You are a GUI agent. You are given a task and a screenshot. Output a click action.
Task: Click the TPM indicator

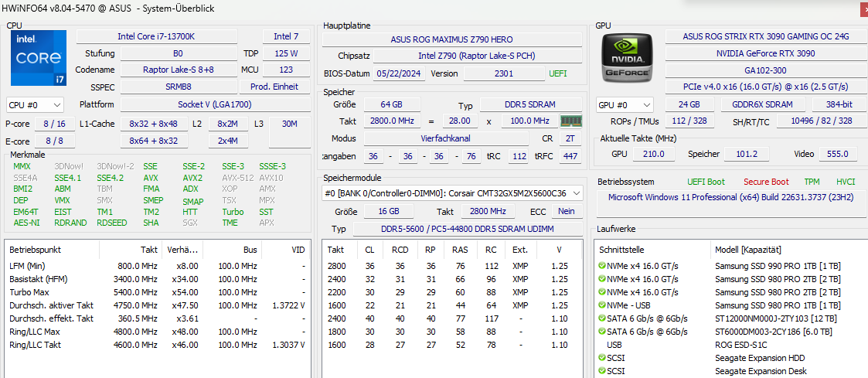(x=812, y=182)
